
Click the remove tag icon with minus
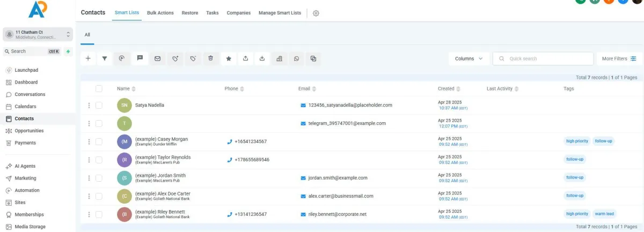(x=193, y=59)
